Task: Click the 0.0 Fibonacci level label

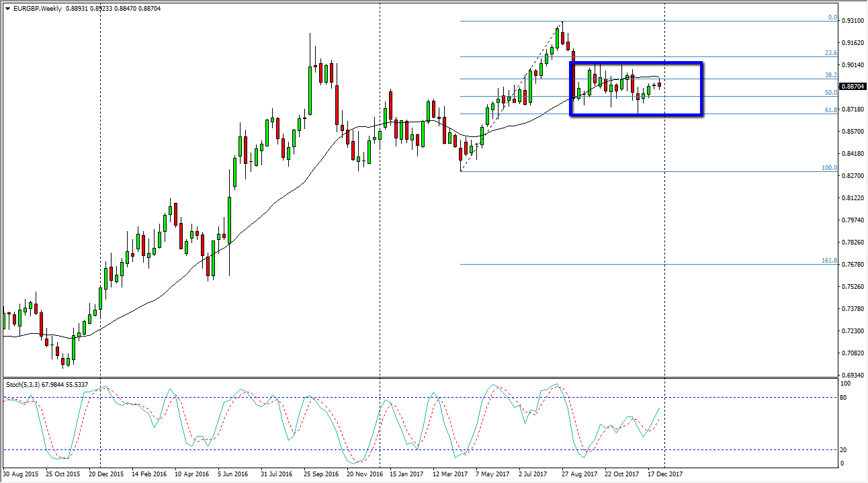Action: click(832, 17)
